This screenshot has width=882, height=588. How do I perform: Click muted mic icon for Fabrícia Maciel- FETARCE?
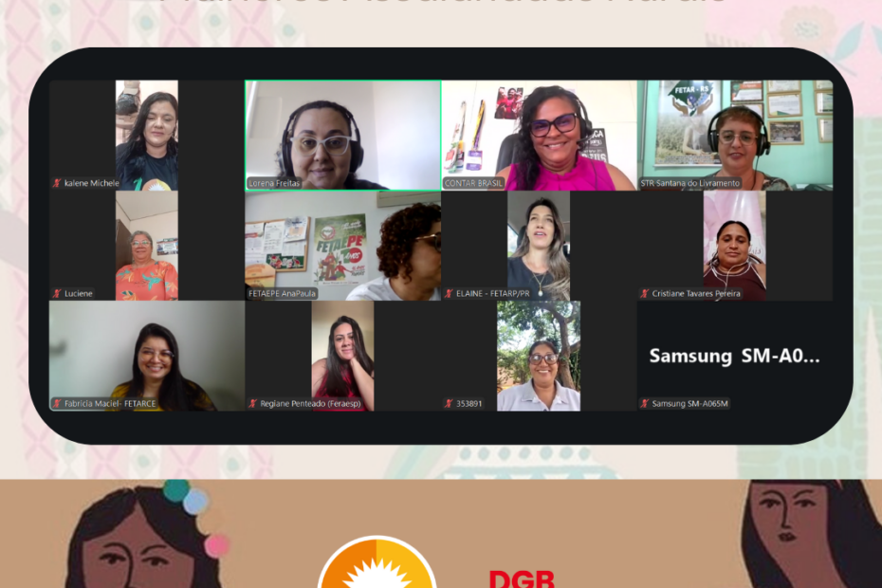click(57, 403)
